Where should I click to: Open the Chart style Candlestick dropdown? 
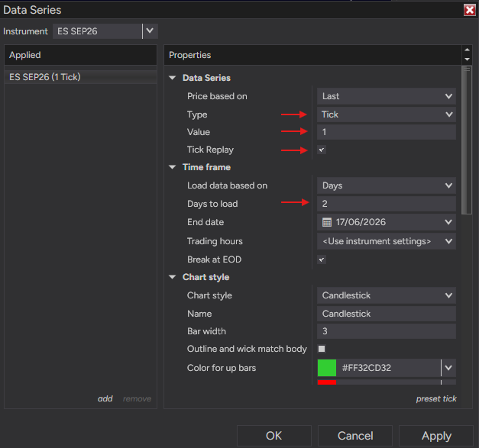tap(387, 295)
